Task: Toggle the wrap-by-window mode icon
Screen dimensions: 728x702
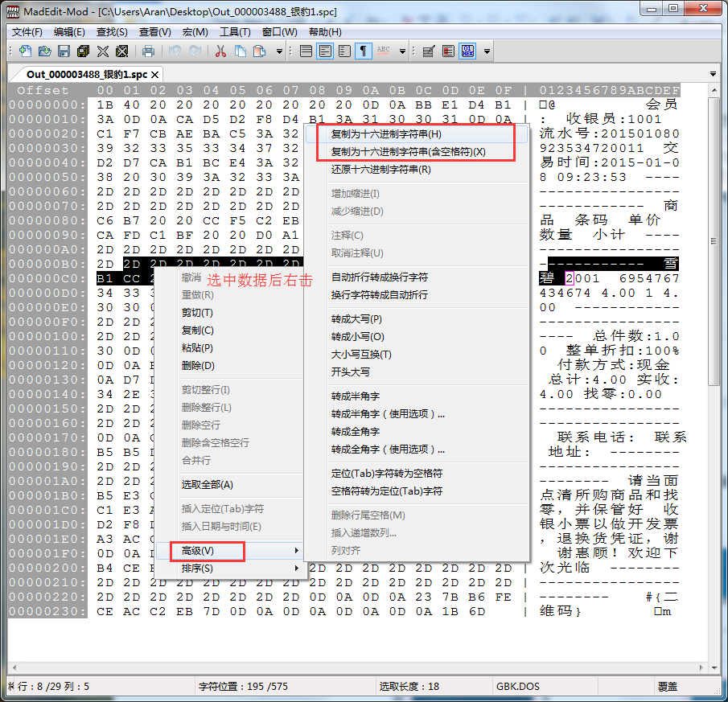Action: [x=325, y=51]
